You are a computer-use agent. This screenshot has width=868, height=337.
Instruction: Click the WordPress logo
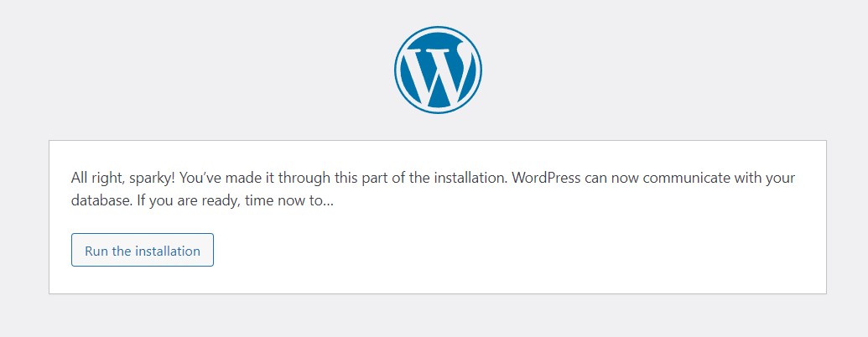tap(438, 70)
